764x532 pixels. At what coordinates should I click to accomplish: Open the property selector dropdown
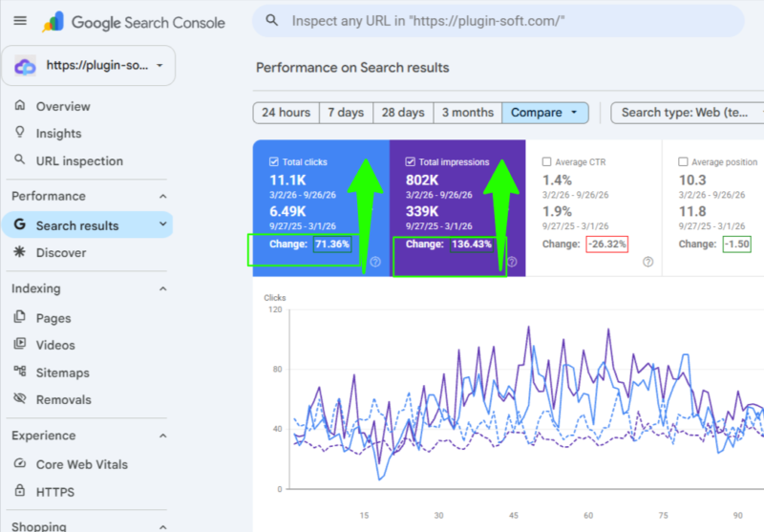click(x=89, y=66)
